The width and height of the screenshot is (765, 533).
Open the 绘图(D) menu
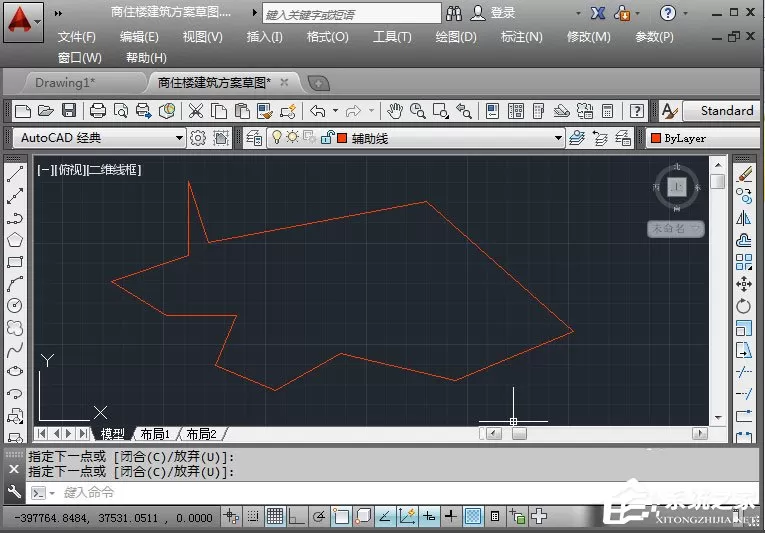(x=456, y=37)
